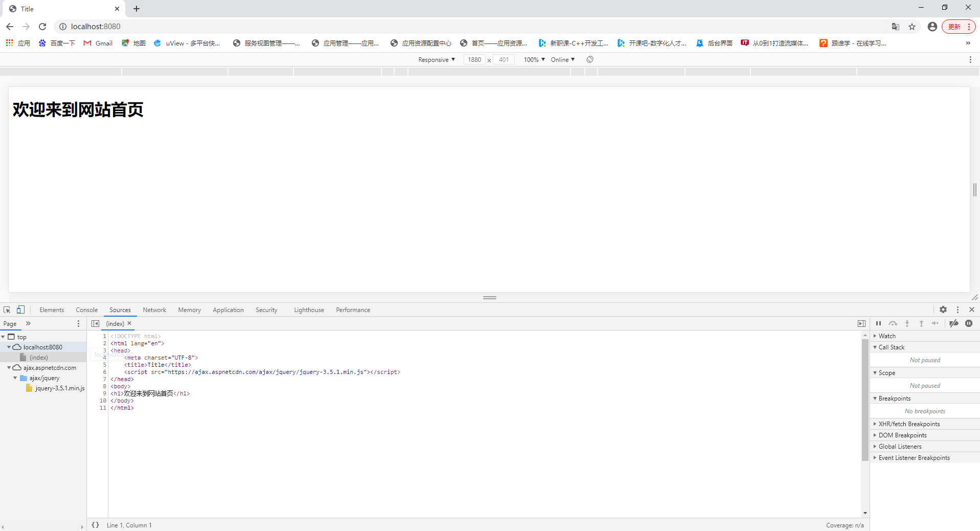980x531 pixels.
Task: Toggle pause on exceptions
Action: click(x=969, y=323)
